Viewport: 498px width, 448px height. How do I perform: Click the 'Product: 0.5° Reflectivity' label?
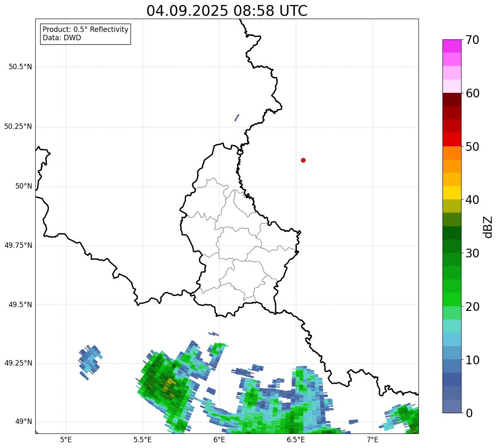tap(85, 30)
